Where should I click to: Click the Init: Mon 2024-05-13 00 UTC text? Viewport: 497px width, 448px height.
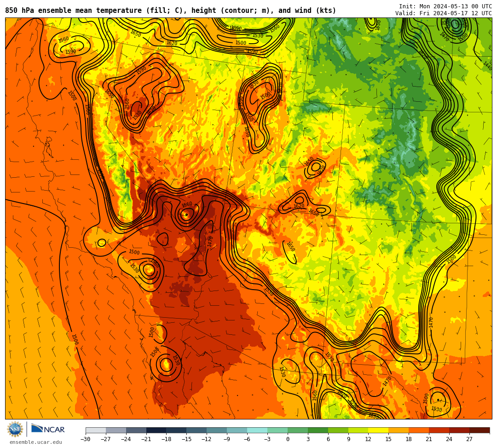point(445,6)
